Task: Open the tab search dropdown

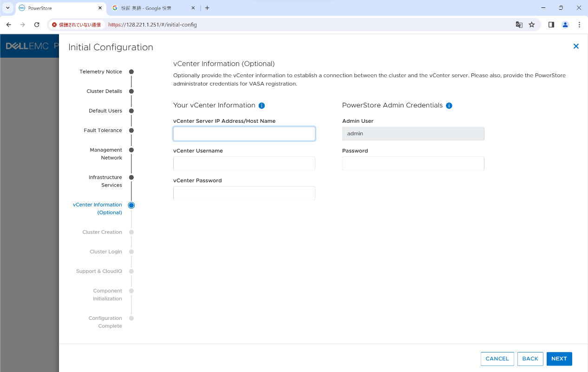Action: 8,8
